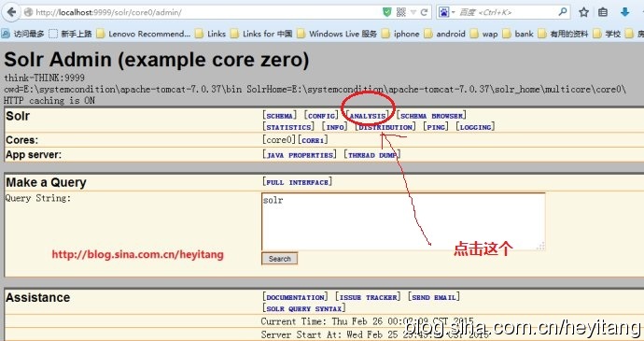Click the PING link
This screenshot has width=644, height=341.
pyautogui.click(x=435, y=127)
